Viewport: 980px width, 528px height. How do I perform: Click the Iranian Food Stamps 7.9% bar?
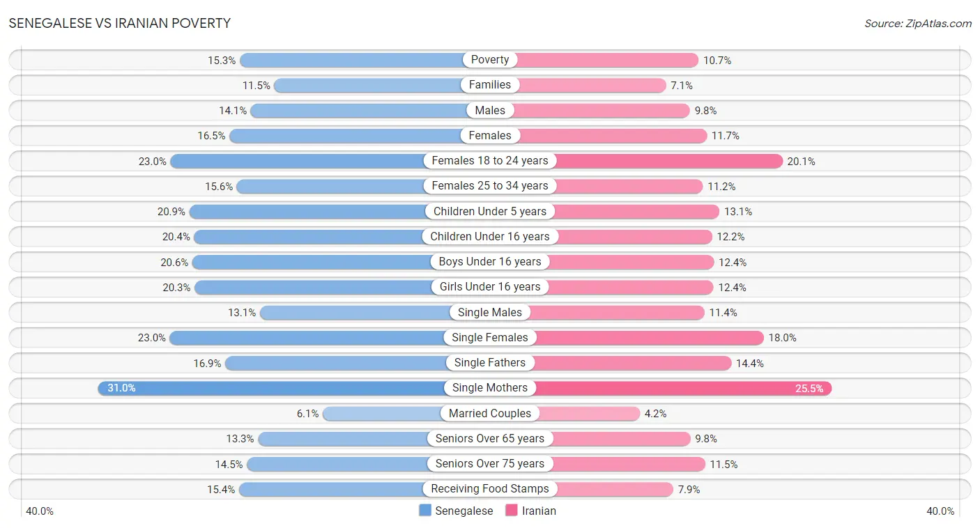tap(582, 489)
